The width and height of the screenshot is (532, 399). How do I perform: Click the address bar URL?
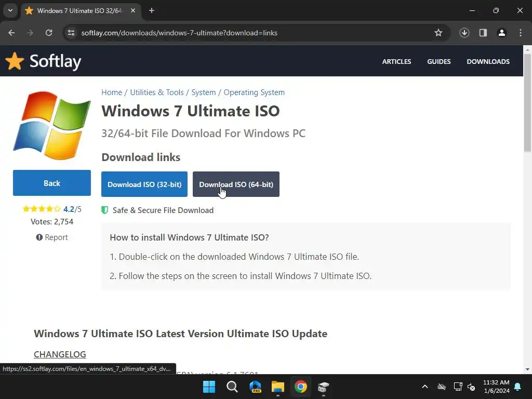179,33
